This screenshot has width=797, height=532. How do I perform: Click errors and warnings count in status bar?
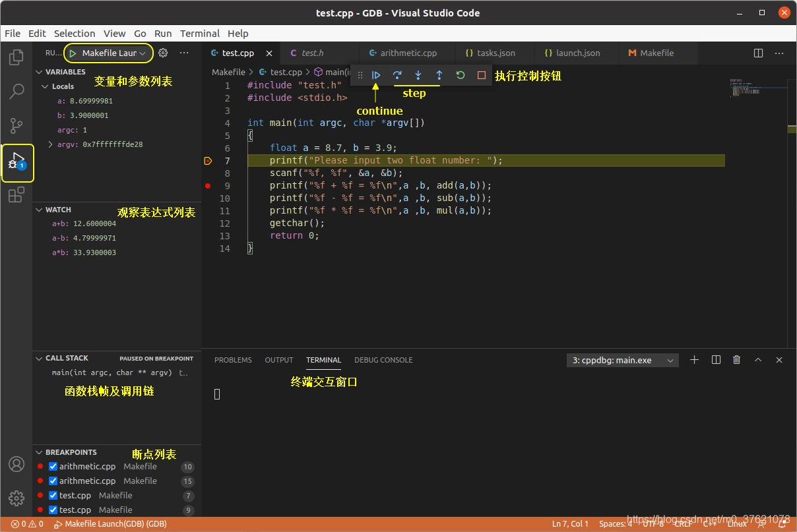coord(27,524)
